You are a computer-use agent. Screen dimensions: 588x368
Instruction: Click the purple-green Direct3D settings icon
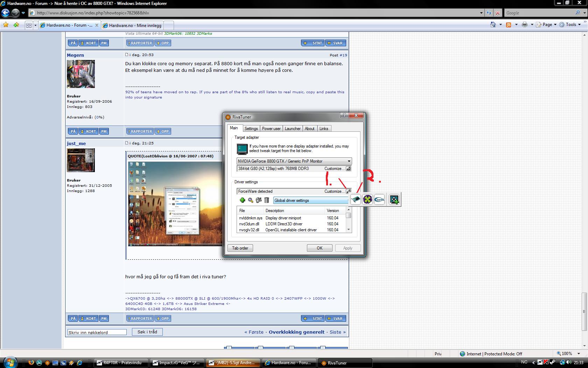pos(367,199)
